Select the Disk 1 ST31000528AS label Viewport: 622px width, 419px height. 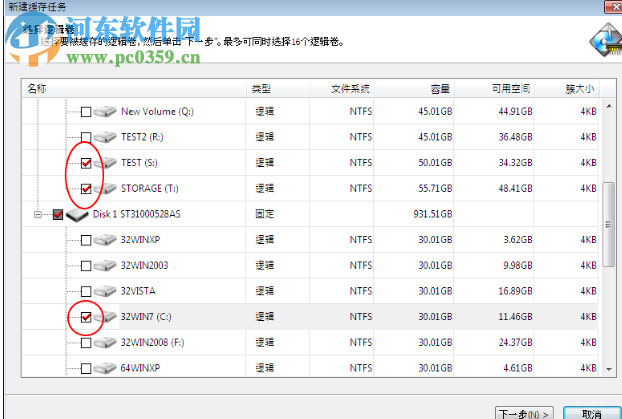pos(137,214)
